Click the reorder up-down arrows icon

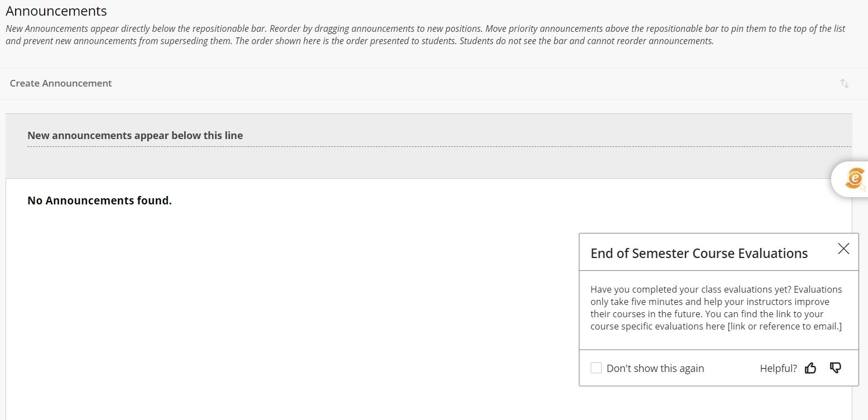tap(845, 84)
